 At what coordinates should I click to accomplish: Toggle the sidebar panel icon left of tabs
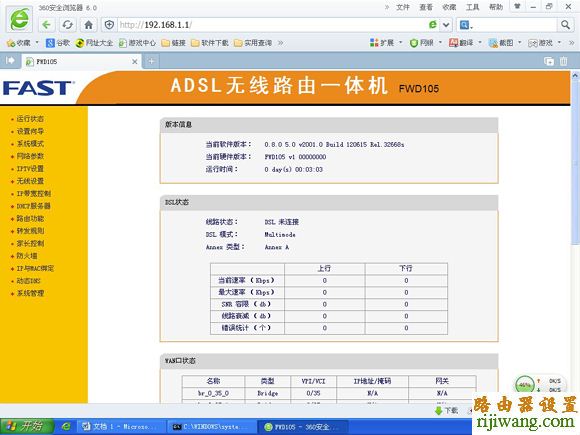coord(10,60)
